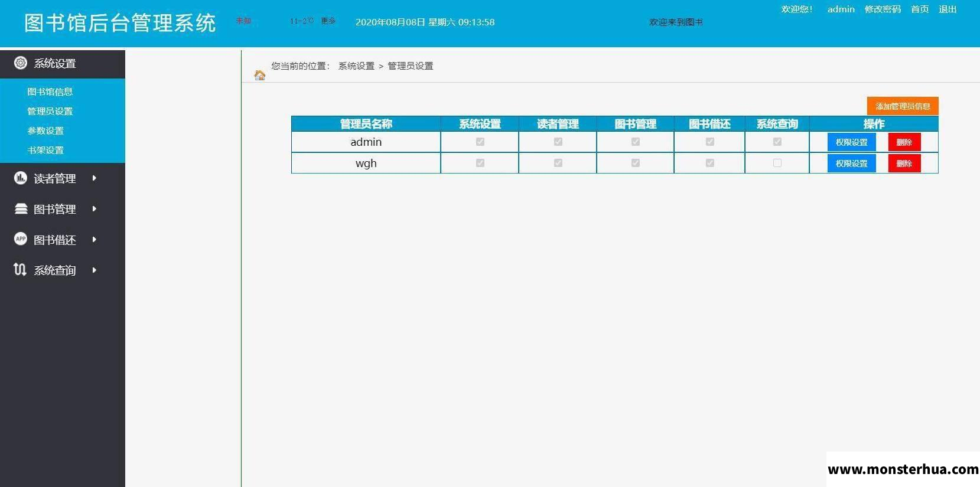Click 退出 link in header

click(x=948, y=9)
